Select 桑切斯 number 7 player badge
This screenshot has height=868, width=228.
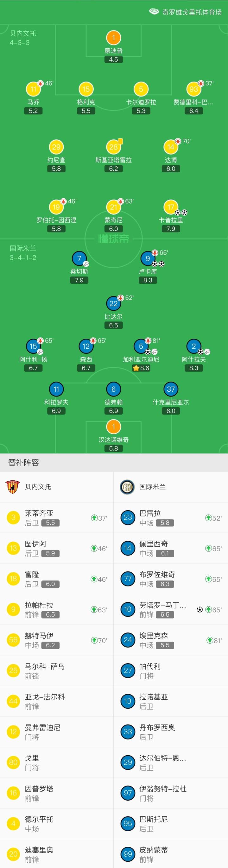point(79,258)
